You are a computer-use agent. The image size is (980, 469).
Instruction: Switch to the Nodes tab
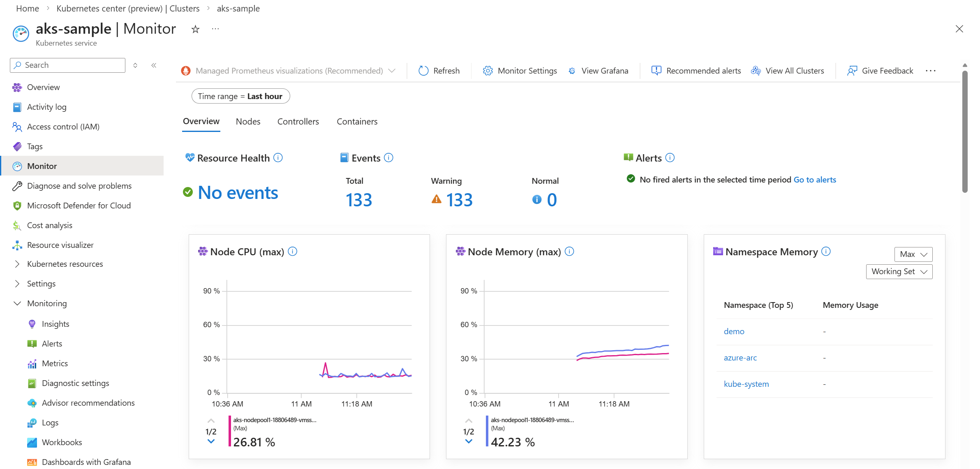(248, 122)
